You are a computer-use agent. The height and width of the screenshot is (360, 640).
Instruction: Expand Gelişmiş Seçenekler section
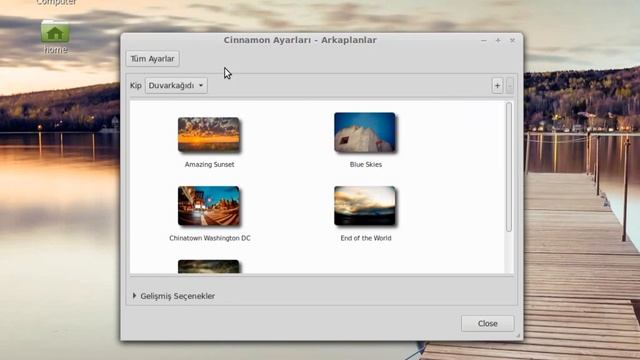(x=173, y=296)
